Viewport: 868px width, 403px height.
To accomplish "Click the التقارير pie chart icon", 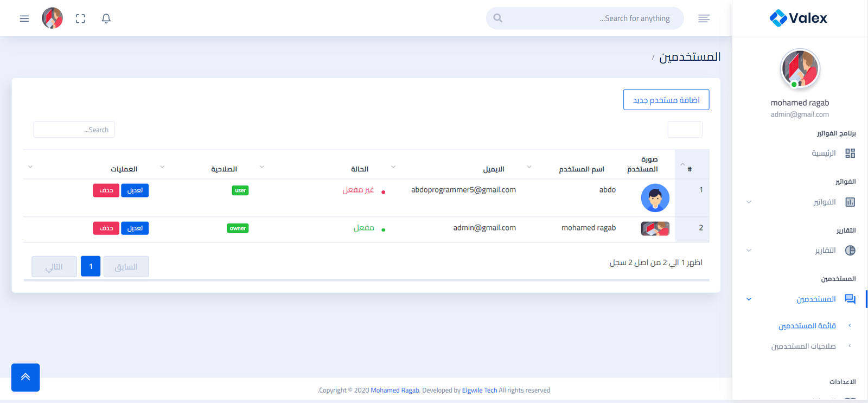I will (x=850, y=250).
